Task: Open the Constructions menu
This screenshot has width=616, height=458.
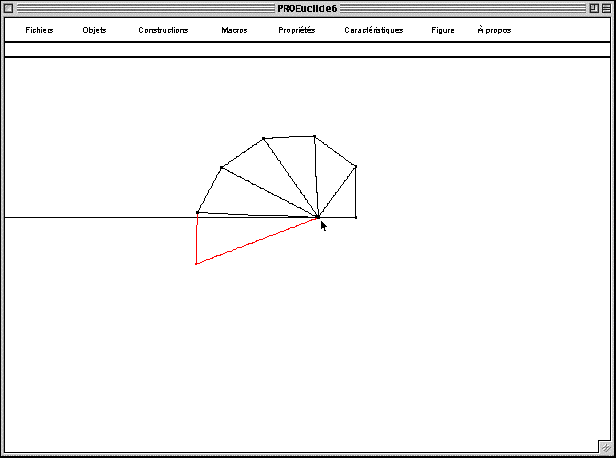Action: click(x=163, y=30)
